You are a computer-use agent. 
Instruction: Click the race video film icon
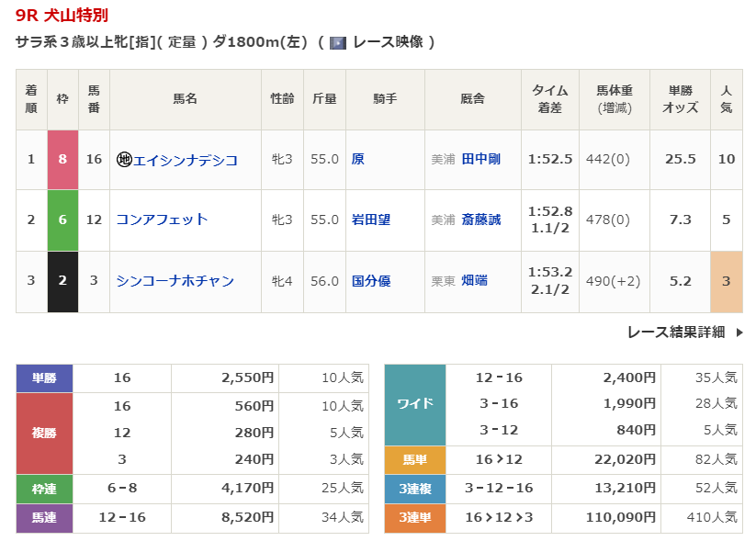click(337, 42)
